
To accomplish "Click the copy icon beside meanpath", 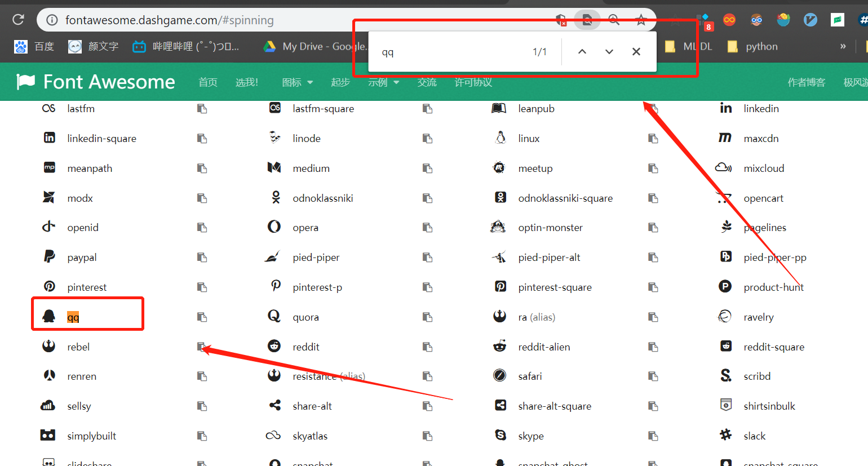I will click(202, 168).
